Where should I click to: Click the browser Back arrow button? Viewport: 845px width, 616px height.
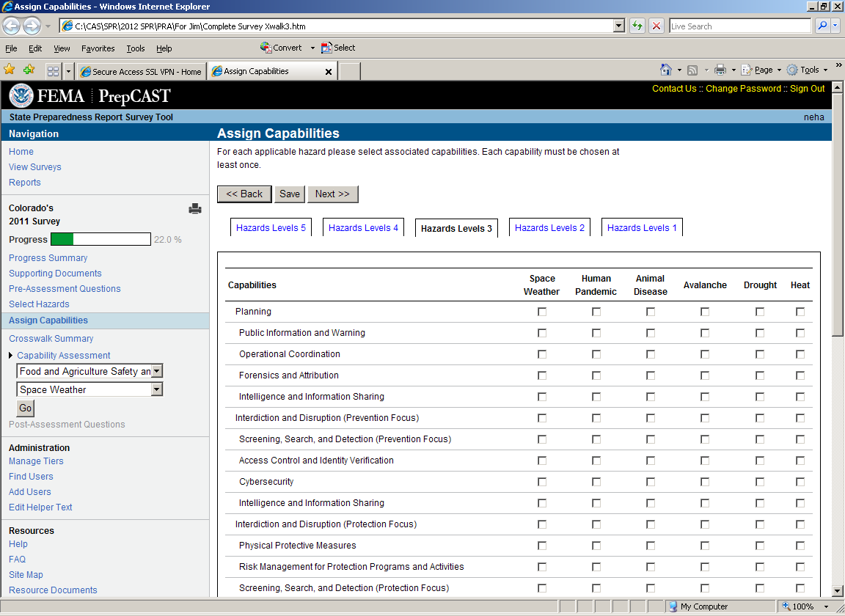coord(12,26)
